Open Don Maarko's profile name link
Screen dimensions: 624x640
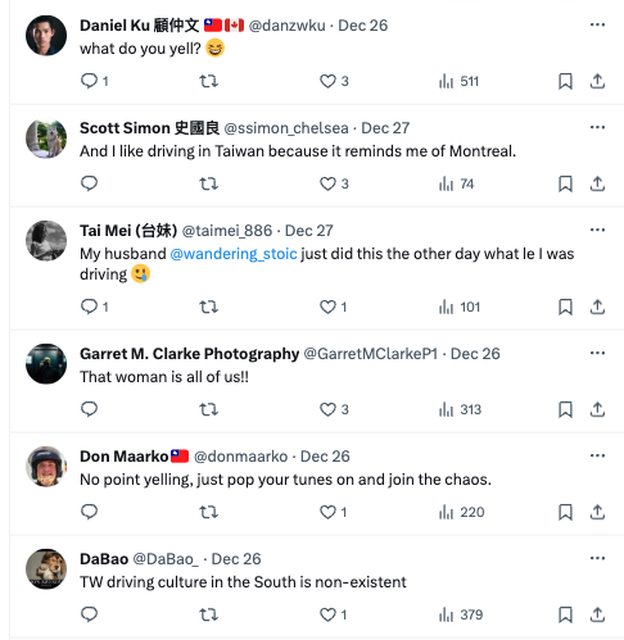[124, 456]
